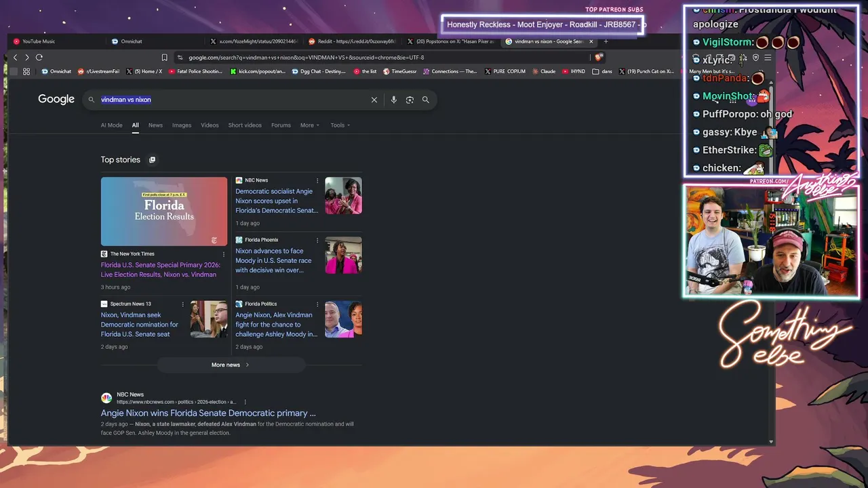The width and height of the screenshot is (868, 488).
Task: Click the page scrollbar down arrow
Action: click(771, 442)
